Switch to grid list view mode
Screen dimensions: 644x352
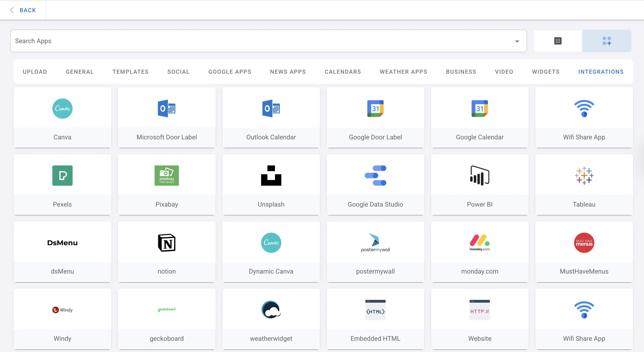click(x=558, y=41)
